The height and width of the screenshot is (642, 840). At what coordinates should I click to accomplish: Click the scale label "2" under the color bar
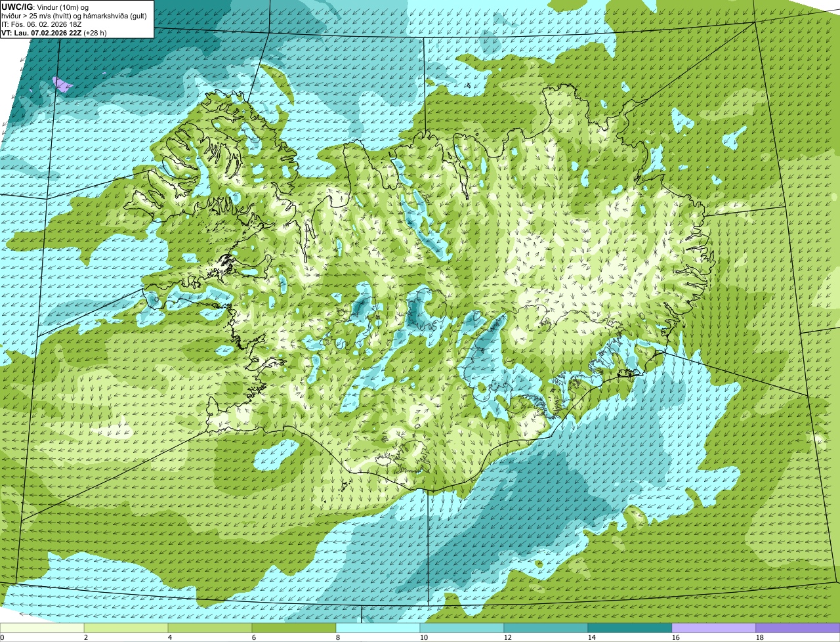pyautogui.click(x=86, y=637)
